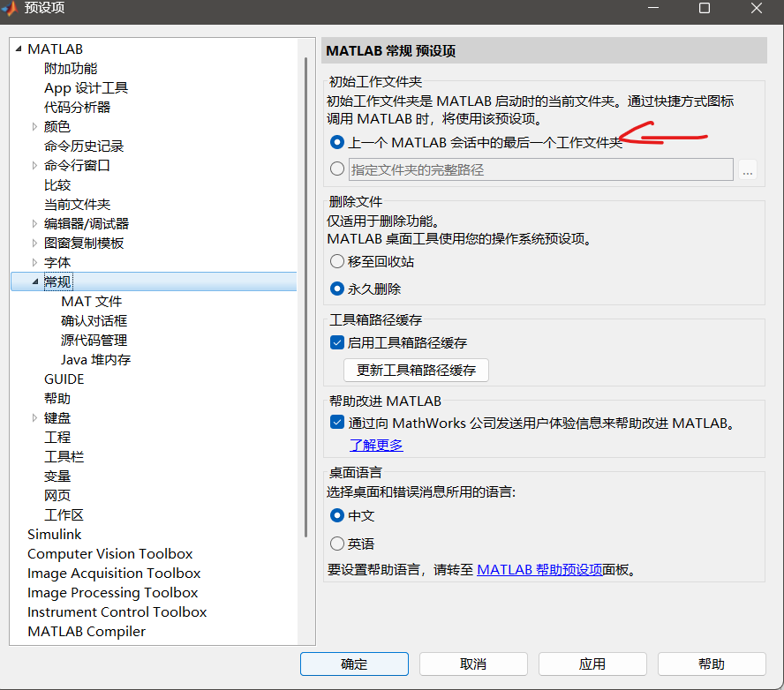Expand the 颜色 tree node
The height and width of the screenshot is (690, 784).
coord(34,126)
